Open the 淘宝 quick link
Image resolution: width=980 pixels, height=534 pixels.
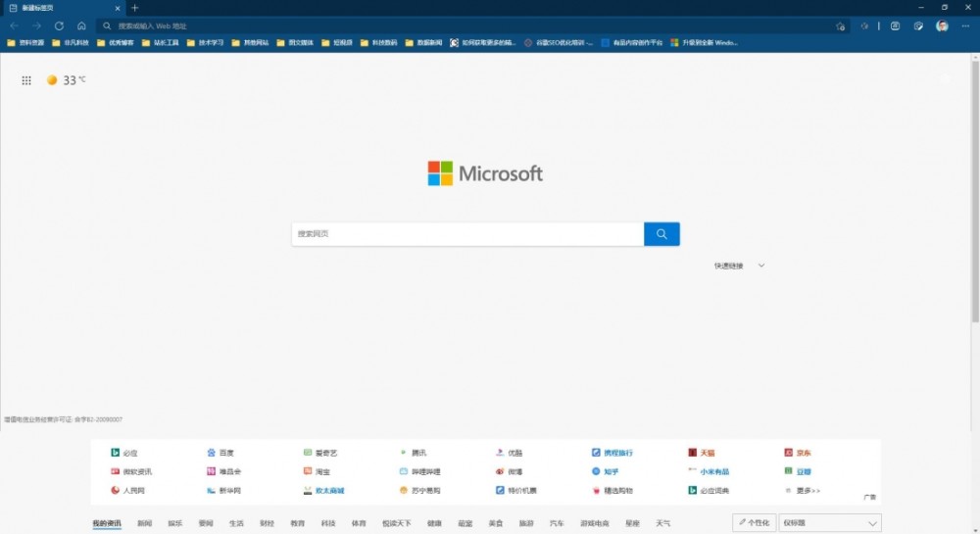317,471
